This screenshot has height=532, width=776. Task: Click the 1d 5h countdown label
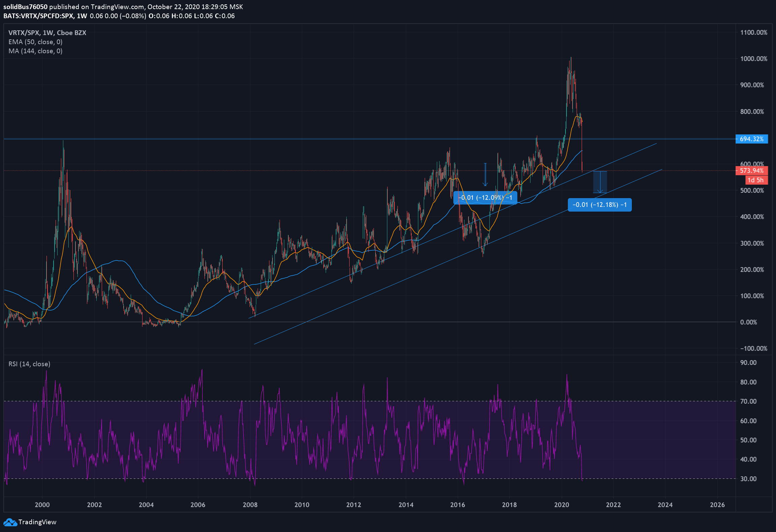pyautogui.click(x=757, y=180)
